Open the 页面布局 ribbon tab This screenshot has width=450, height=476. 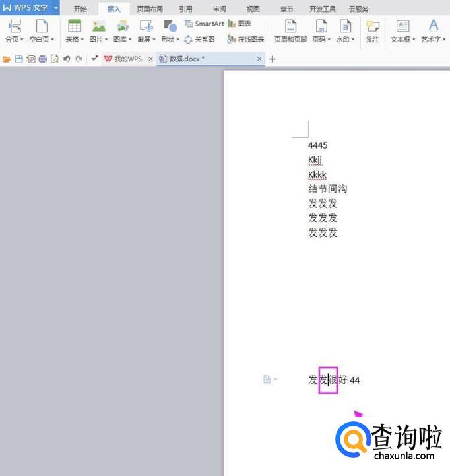pos(149,9)
